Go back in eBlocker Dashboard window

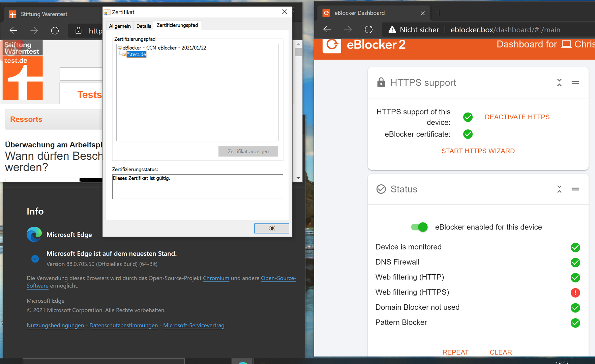point(327,29)
